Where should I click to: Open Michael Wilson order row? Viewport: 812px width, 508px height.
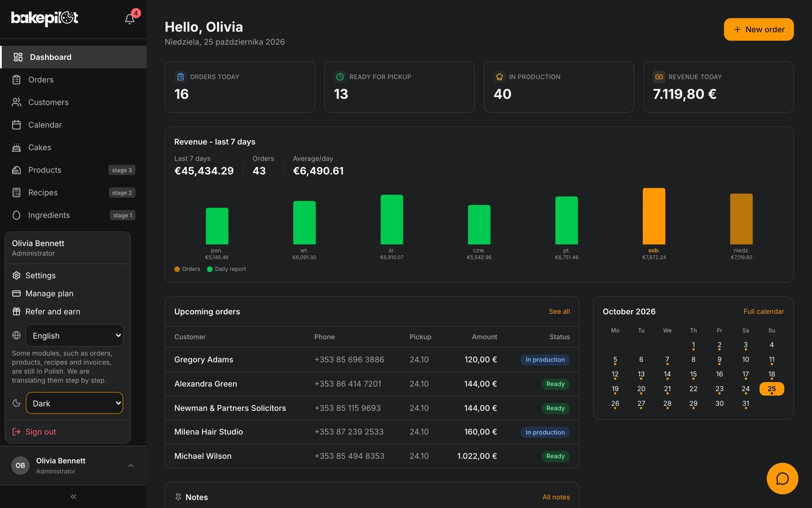(372, 456)
